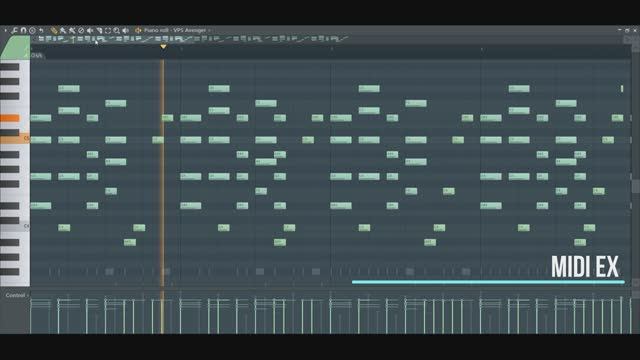Open the piano roll Tools wrench menu
The height and width of the screenshot is (360, 640).
click(14, 30)
